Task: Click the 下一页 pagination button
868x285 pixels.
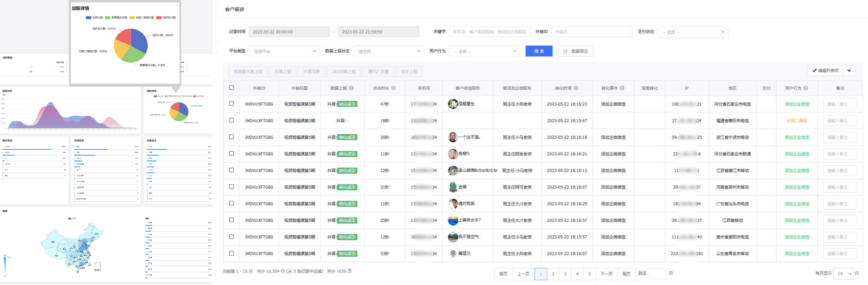Action: click(x=606, y=274)
